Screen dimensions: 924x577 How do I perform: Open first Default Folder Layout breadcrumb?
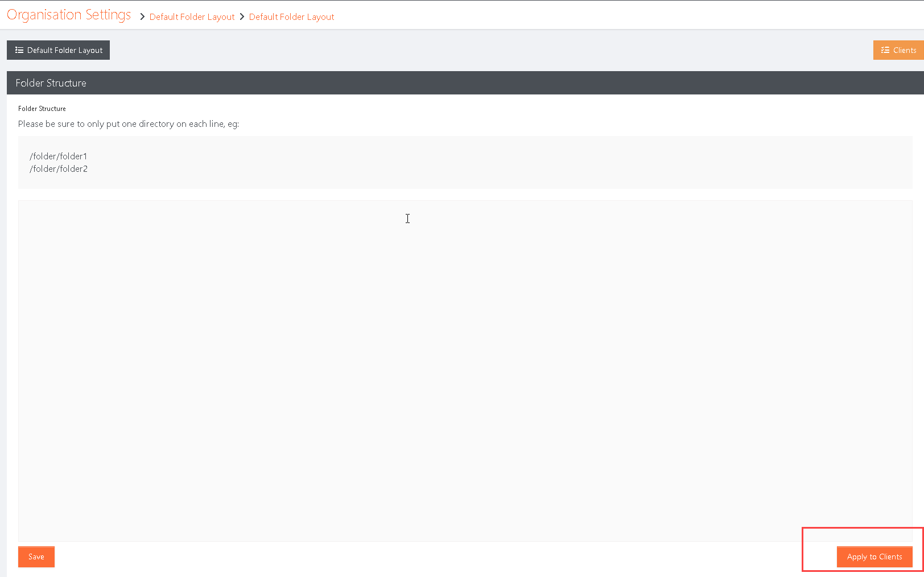coord(192,17)
